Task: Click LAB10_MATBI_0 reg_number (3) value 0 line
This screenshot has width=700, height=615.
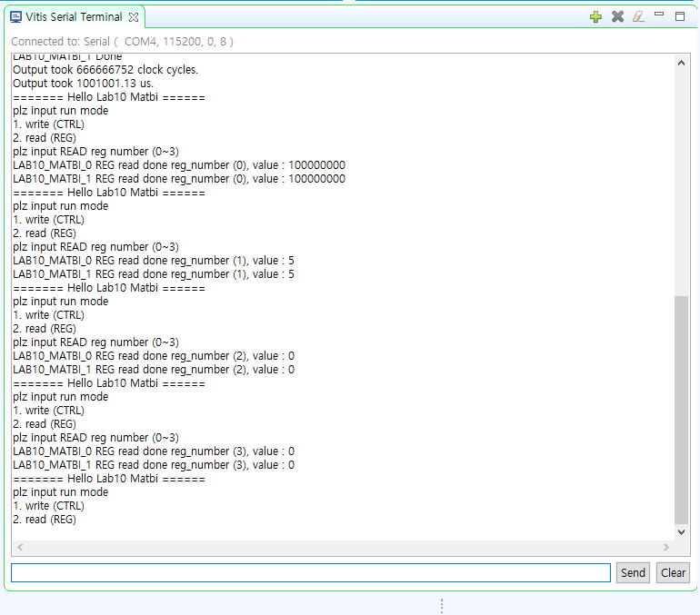Action: coord(154,451)
